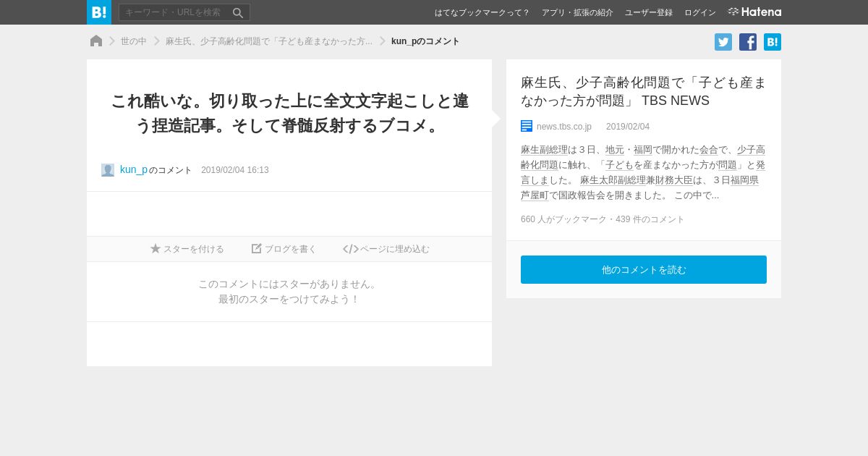Open はてなブックマークって？ link
This screenshot has width=868, height=456.
[482, 12]
